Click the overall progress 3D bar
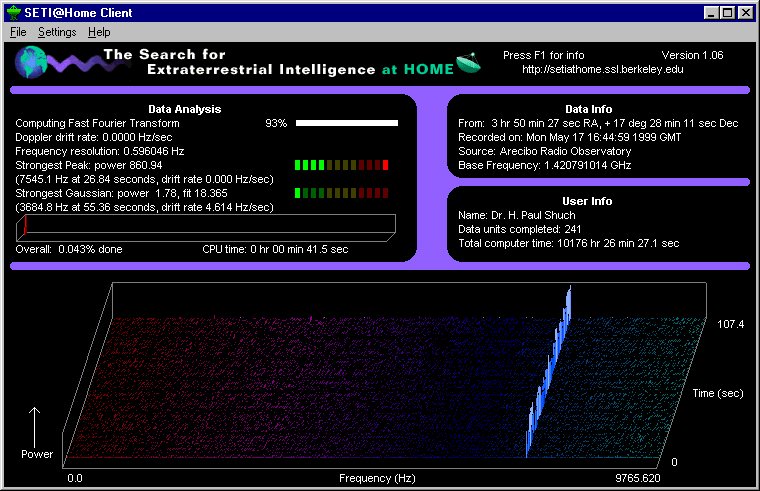Viewport: 760px width, 491px height. (x=206, y=227)
